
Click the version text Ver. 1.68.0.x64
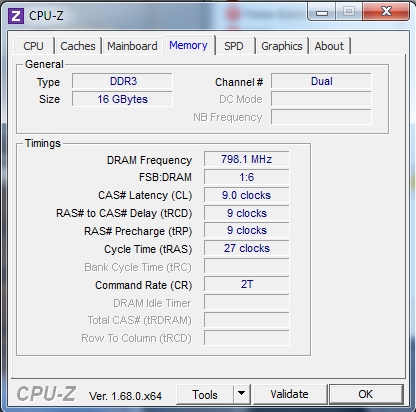click(x=125, y=396)
